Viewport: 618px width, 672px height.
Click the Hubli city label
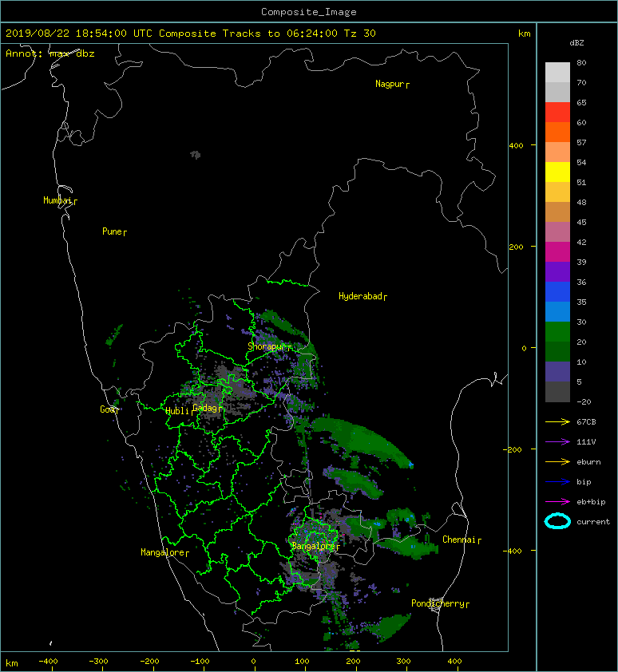[x=177, y=411]
